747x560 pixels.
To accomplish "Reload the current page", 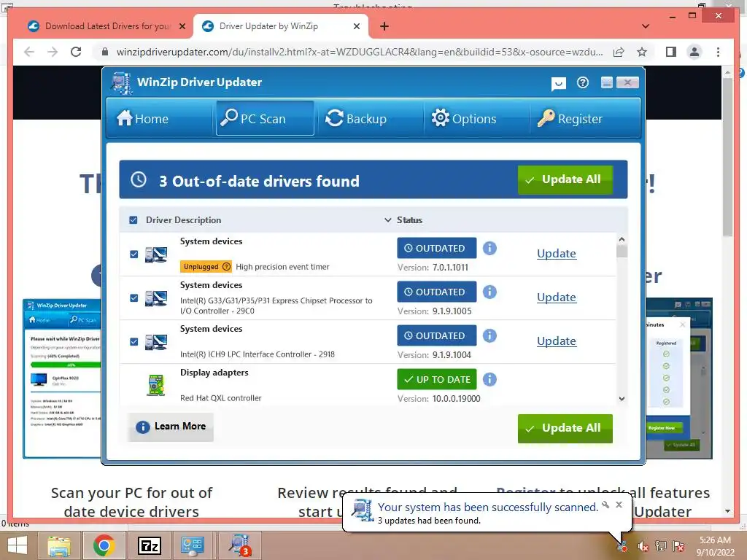I will (76, 52).
